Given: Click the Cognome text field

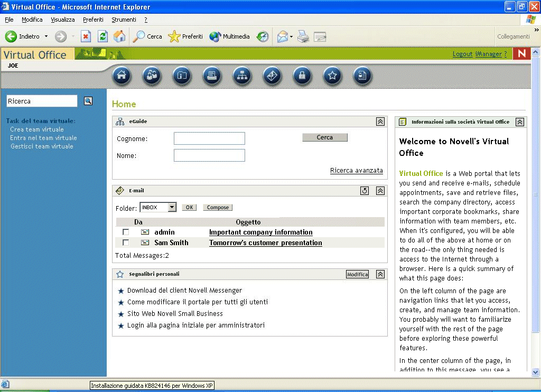Looking at the screenshot, I should click(x=209, y=138).
